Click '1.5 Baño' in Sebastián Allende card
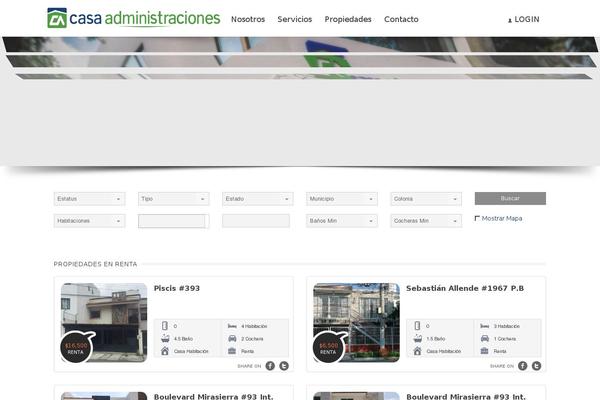This screenshot has height=400, width=600. click(436, 339)
